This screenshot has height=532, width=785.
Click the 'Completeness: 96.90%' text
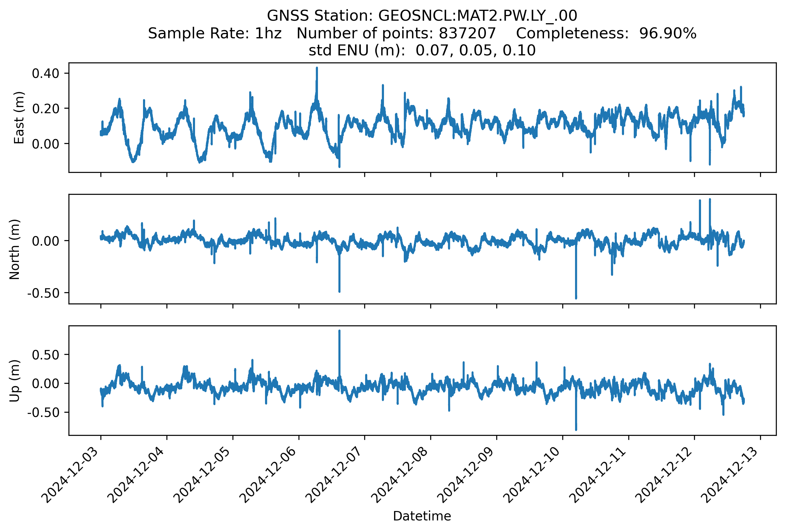tap(606, 33)
